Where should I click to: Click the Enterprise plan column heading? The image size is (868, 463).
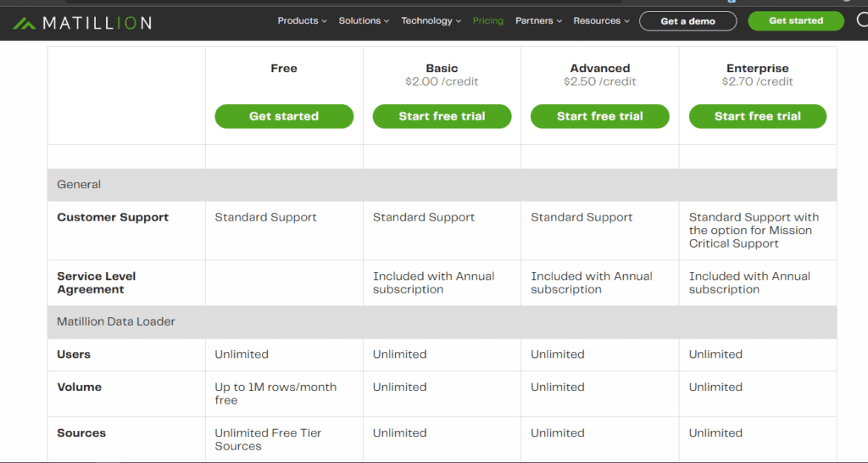point(758,69)
